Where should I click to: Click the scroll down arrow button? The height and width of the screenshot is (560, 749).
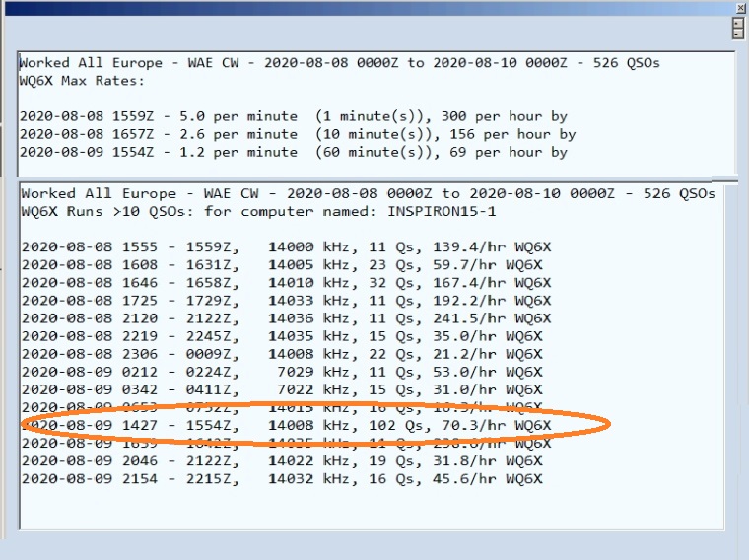(x=738, y=34)
